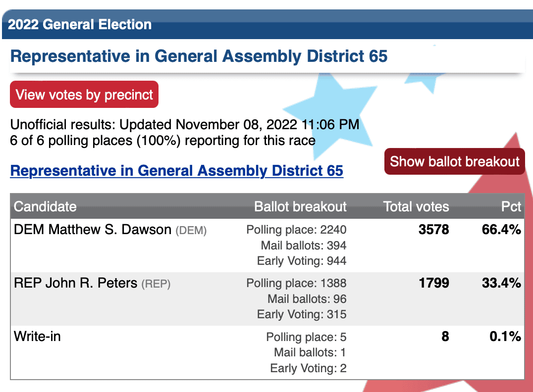Click the Unofficial results updated timestamp text
The image size is (533, 392).
185,125
